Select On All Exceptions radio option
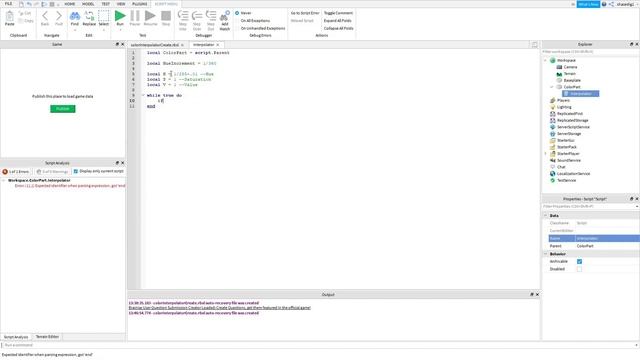Image resolution: width=640 pixels, height=360 pixels. pos(237,20)
